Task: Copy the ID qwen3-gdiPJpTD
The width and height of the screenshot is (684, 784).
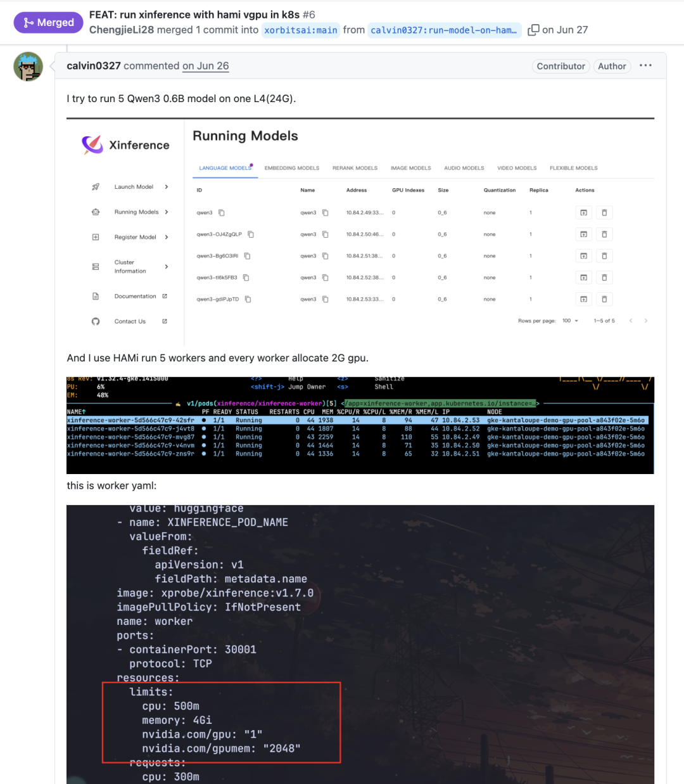Action: (248, 299)
